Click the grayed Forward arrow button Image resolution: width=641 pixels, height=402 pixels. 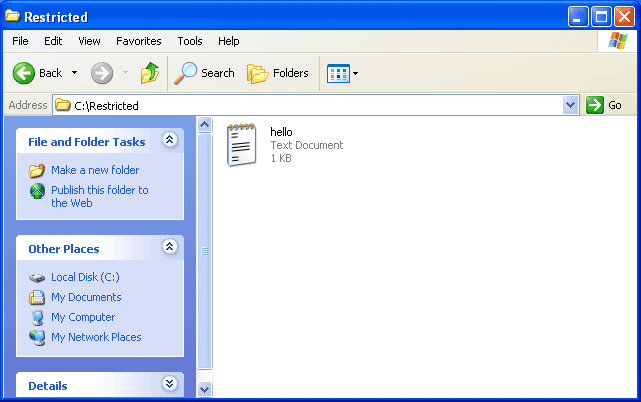[x=102, y=73]
